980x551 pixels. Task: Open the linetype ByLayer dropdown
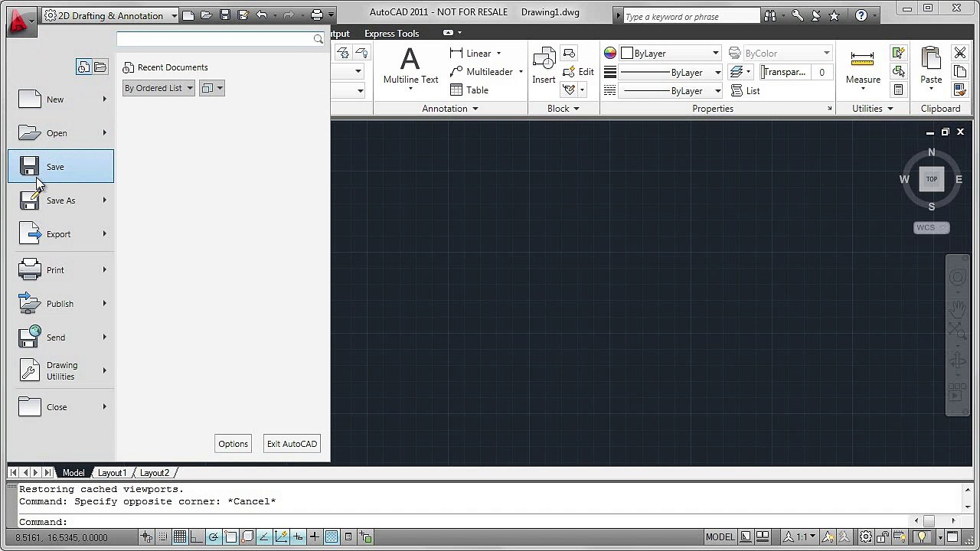671,91
